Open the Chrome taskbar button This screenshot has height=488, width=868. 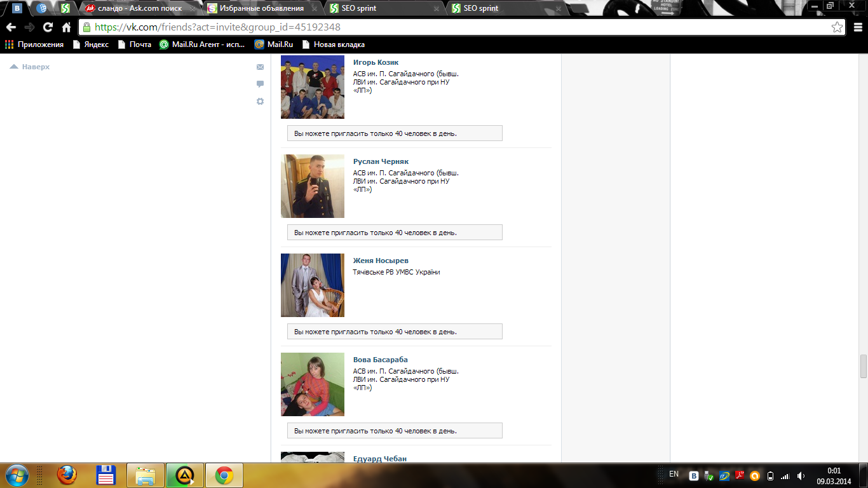pos(224,475)
